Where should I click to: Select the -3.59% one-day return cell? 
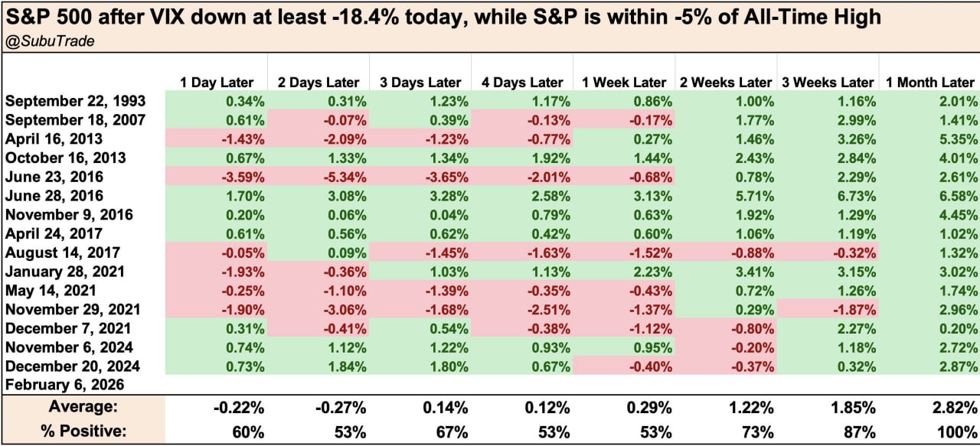[244, 177]
